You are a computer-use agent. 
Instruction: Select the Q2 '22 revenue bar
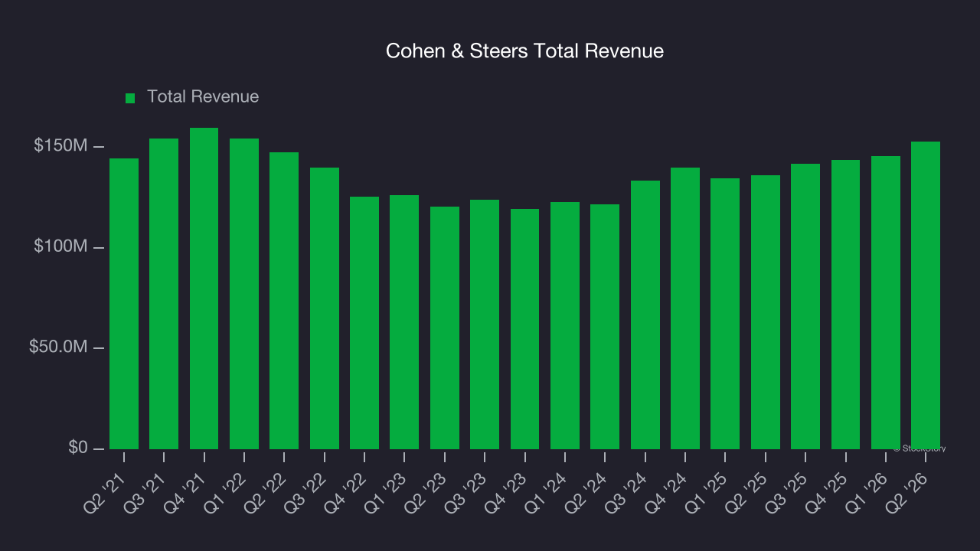(284, 301)
